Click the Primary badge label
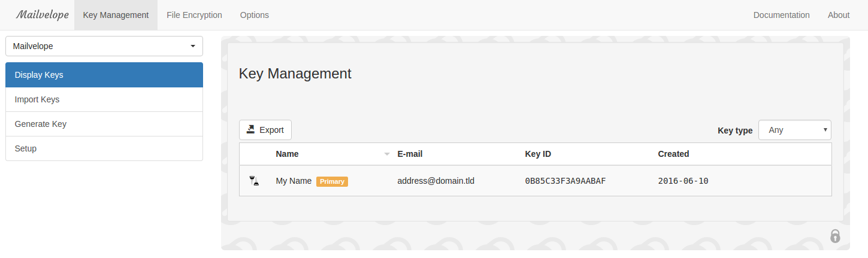Viewport: 868px width, 258px height. 332,181
